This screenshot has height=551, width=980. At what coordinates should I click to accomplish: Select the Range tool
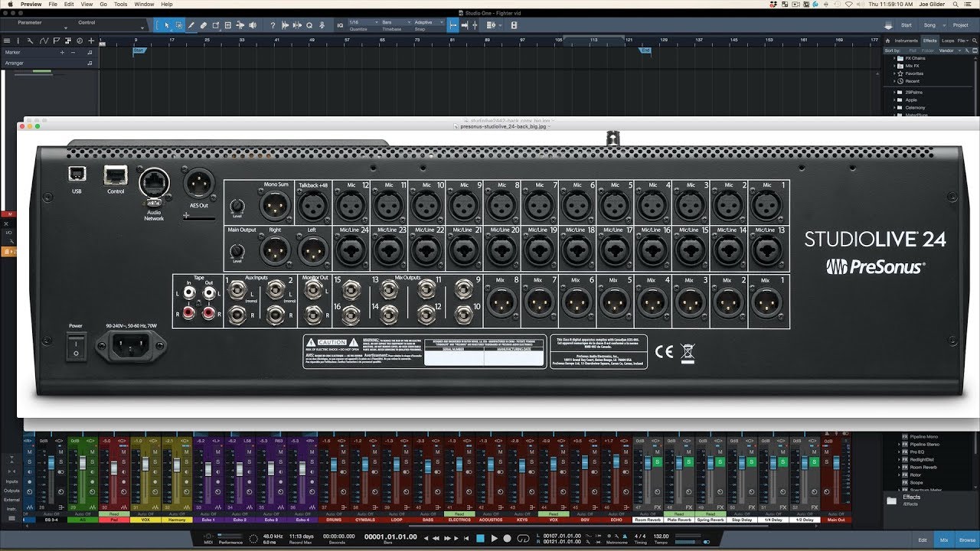179,25
